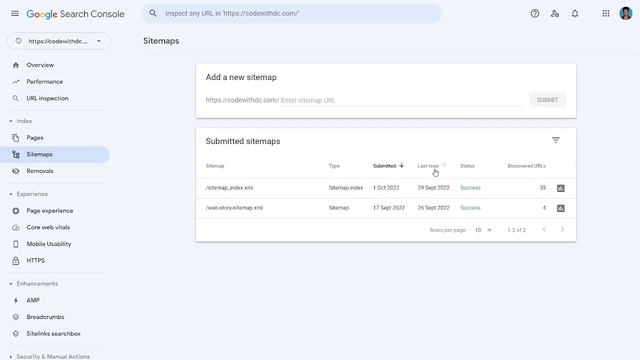Select Sitemaps in the sidebar
The height and width of the screenshot is (360, 640).
pos(55,155)
